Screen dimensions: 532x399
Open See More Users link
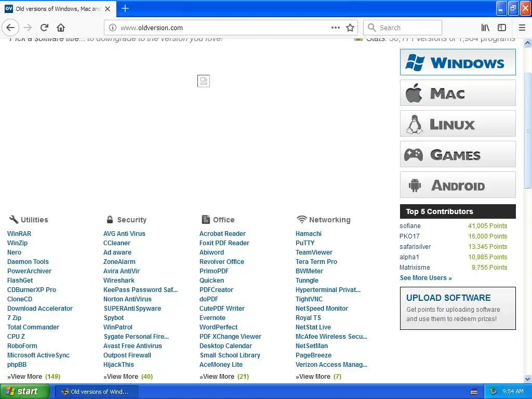[426, 278]
